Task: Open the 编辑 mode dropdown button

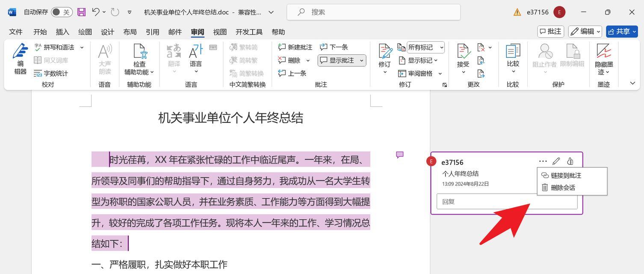Action: (x=585, y=31)
